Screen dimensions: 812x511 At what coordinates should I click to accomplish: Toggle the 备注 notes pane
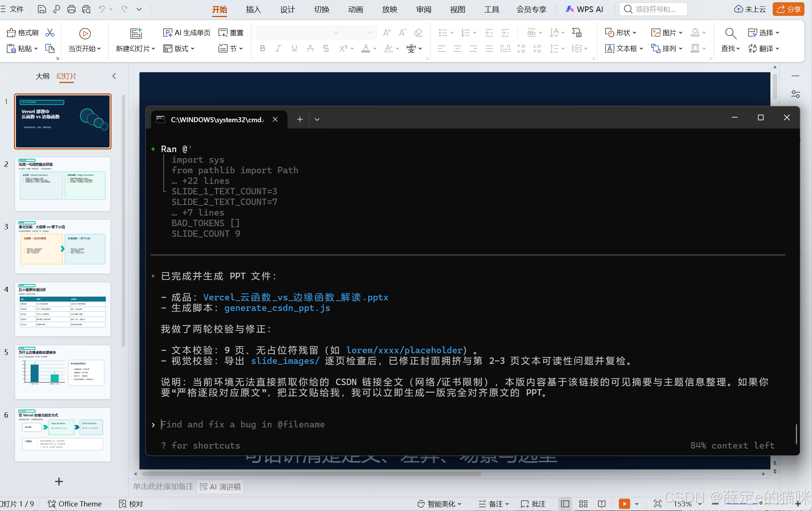pos(494,504)
